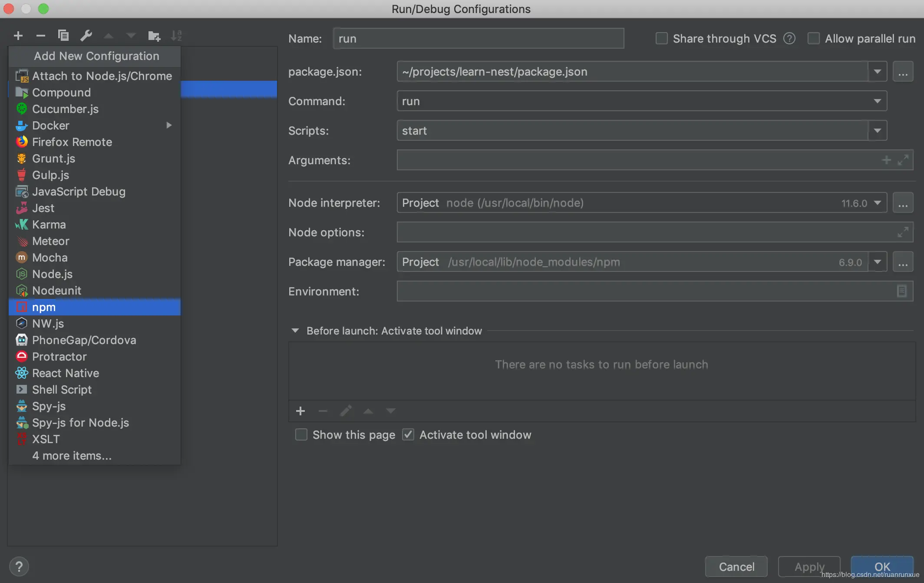Enable Share through VCS checkbox
This screenshot has height=583, width=924.
point(661,39)
